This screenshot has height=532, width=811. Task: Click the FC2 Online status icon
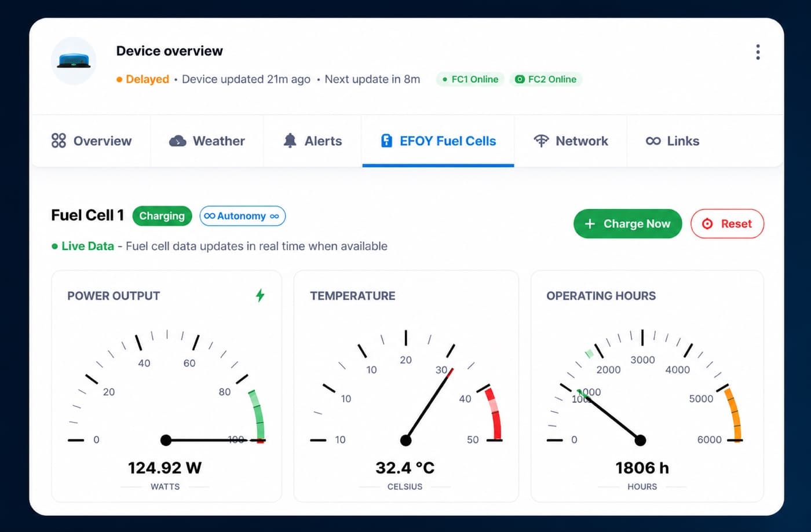[520, 79]
